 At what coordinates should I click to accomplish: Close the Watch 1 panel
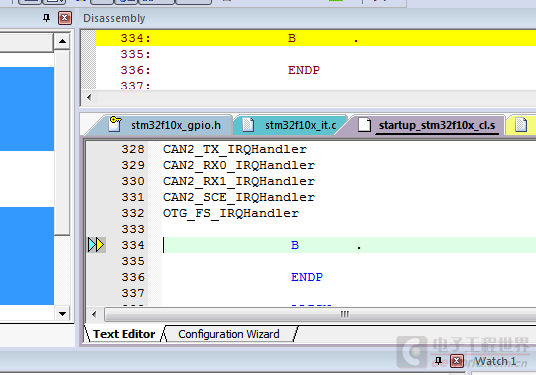point(457,361)
